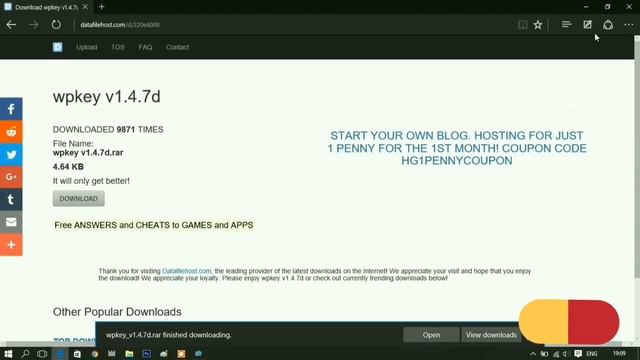
Task: Click the taskbar clock showing 19:09
Action: point(619,353)
